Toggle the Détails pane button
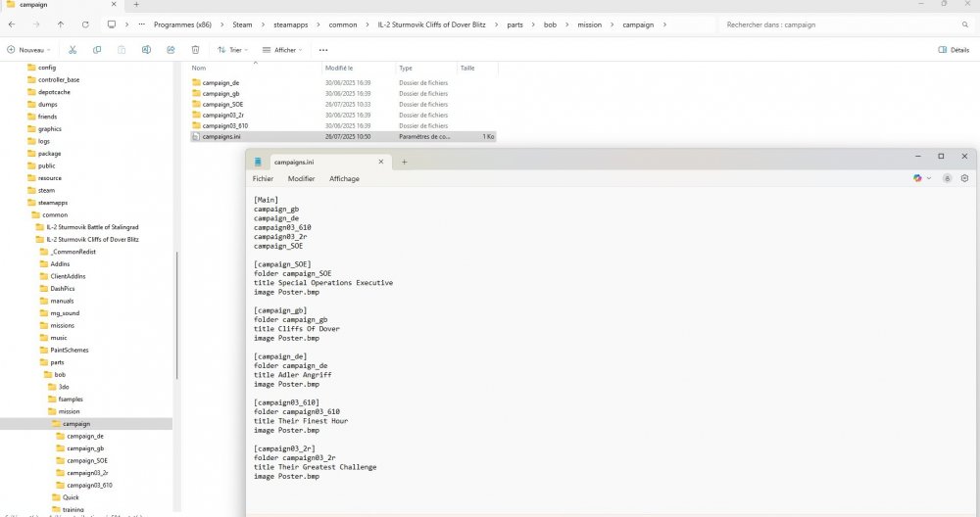 [953, 49]
